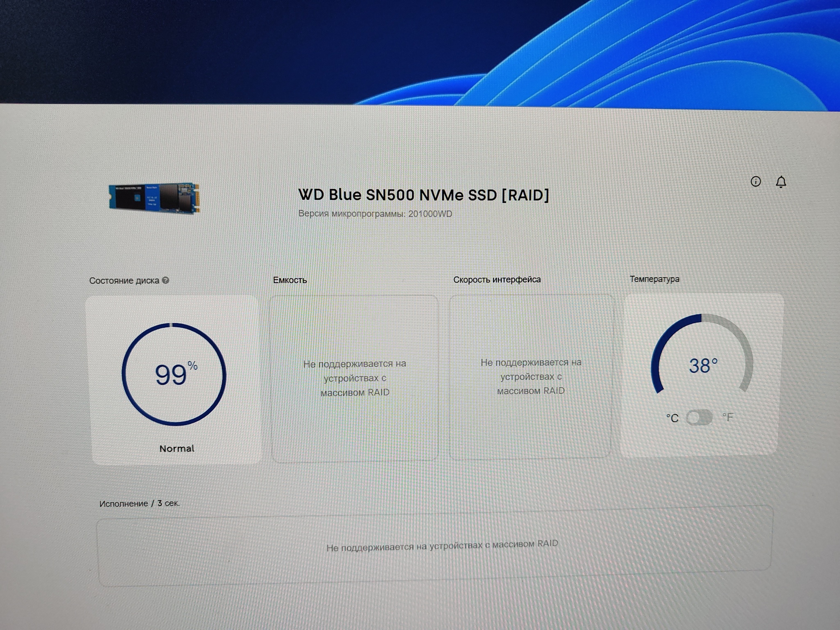
Task: Click the WD Blue SSD product thumbnail
Action: [154, 198]
